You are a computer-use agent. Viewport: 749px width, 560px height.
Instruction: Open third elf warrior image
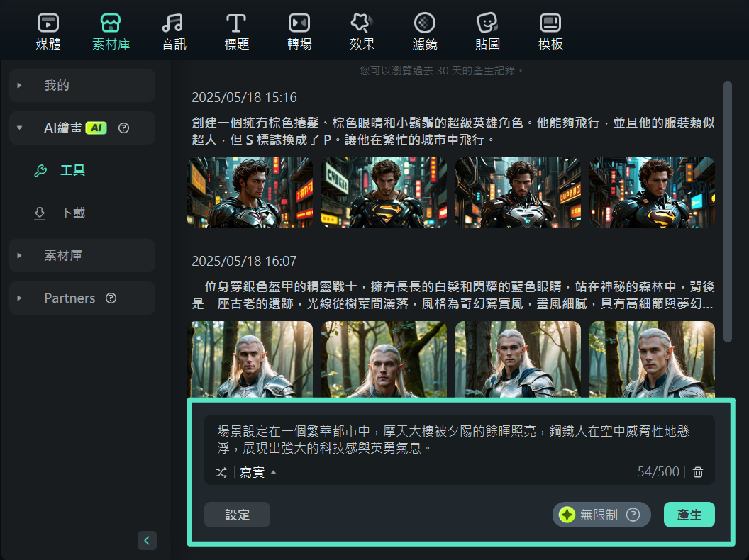point(518,359)
